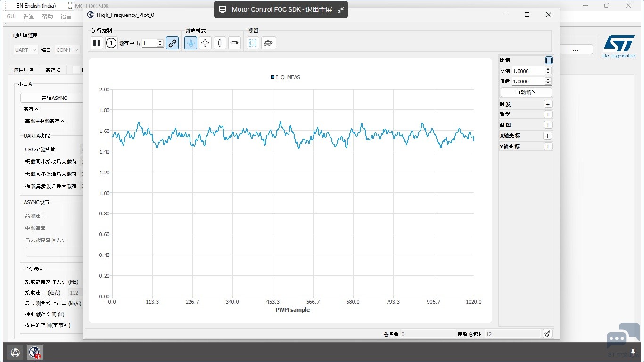Select the vertical zoom mode icon

[x=220, y=43]
